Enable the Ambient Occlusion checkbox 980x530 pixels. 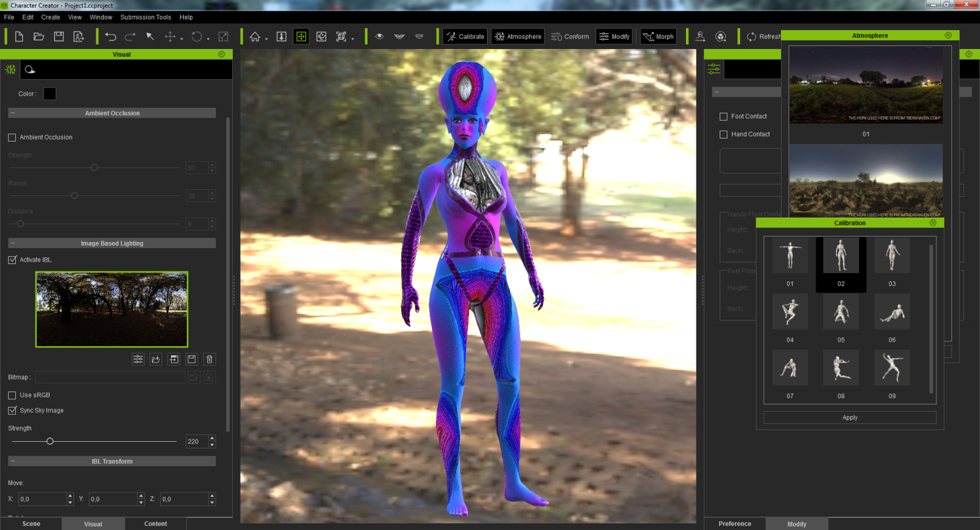click(12, 137)
